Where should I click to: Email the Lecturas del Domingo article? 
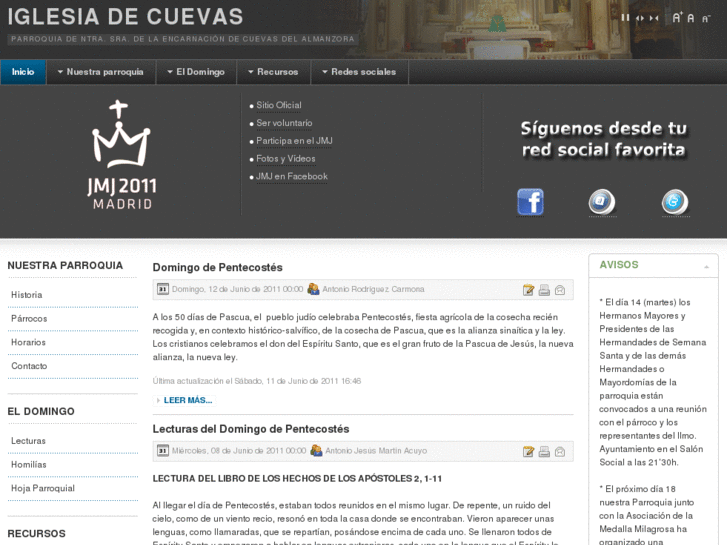pos(560,451)
